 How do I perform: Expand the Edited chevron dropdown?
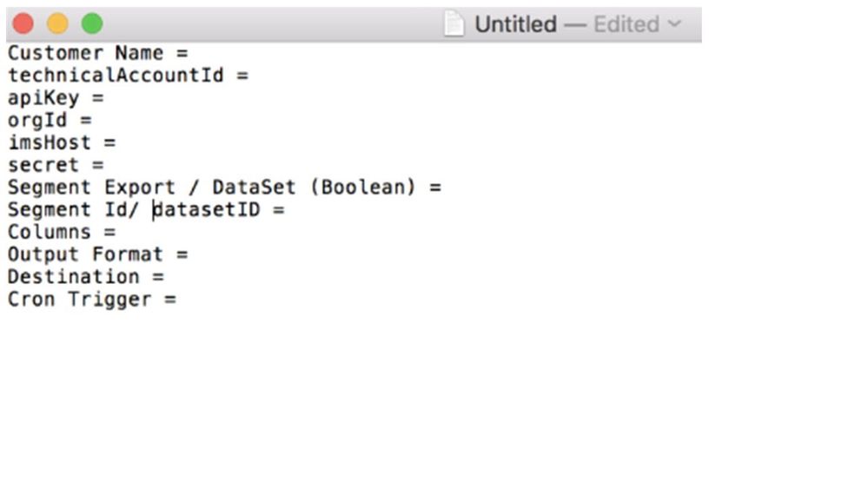point(675,23)
